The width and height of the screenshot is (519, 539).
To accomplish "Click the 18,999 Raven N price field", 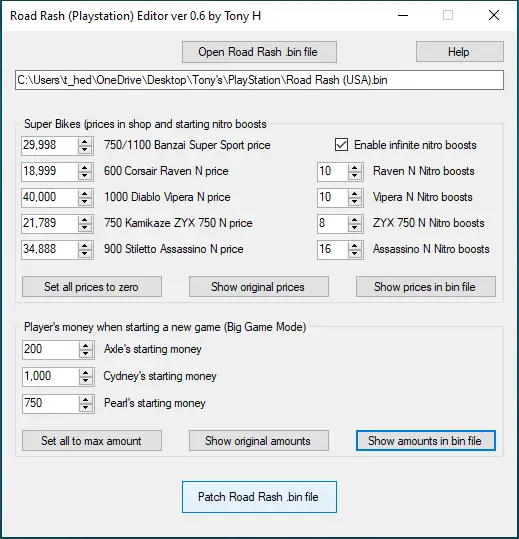I will tap(49, 172).
